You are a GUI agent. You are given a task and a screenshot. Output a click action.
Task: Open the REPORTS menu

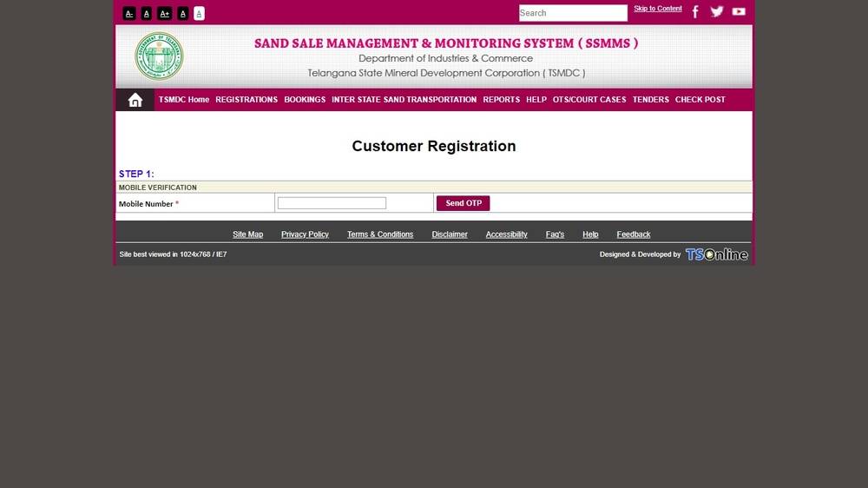pyautogui.click(x=502, y=100)
